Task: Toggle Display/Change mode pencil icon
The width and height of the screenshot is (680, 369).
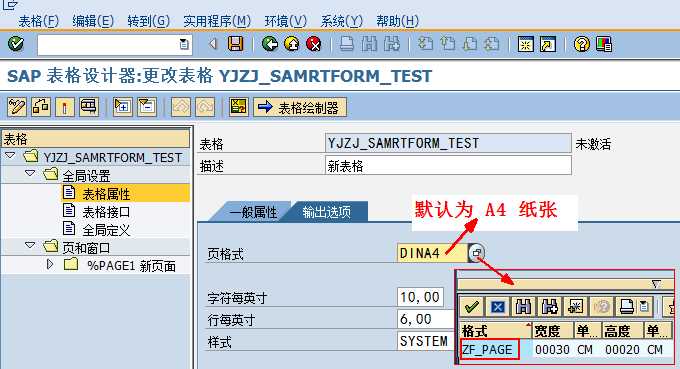Action: (x=17, y=107)
